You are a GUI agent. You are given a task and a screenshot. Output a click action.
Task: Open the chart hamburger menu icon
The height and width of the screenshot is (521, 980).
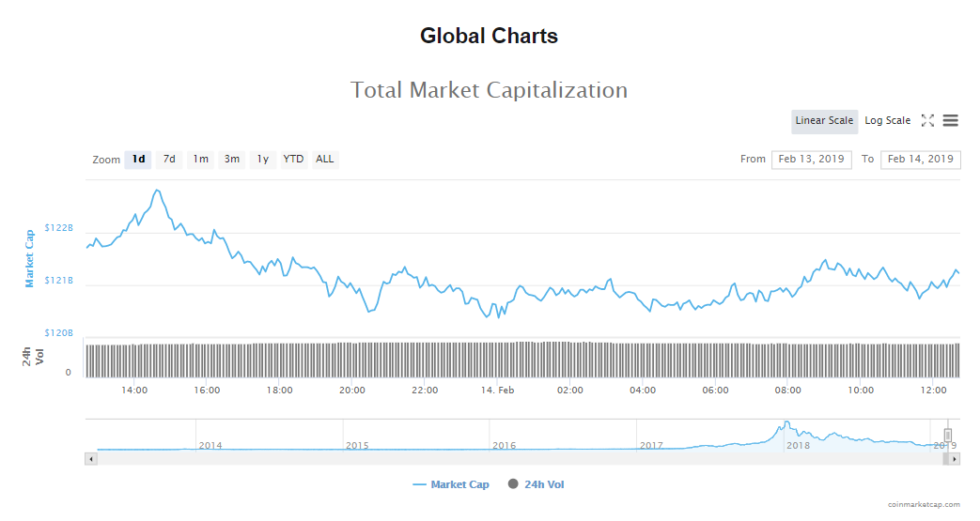[950, 120]
